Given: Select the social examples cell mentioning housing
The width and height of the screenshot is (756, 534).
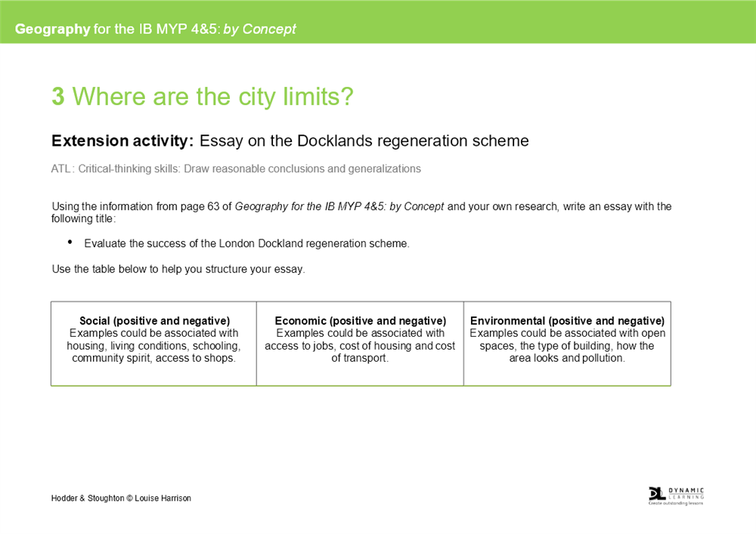Looking at the screenshot, I should [153, 345].
